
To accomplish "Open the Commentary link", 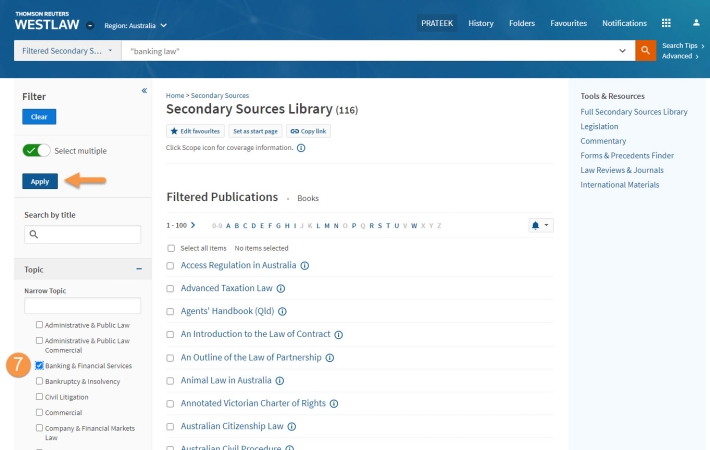I will click(603, 141).
